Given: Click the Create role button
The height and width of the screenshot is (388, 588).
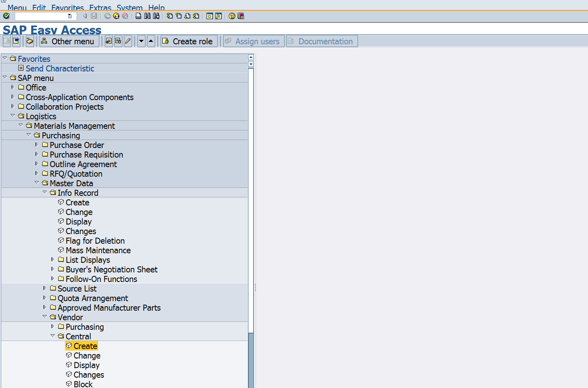Looking at the screenshot, I should (x=189, y=41).
